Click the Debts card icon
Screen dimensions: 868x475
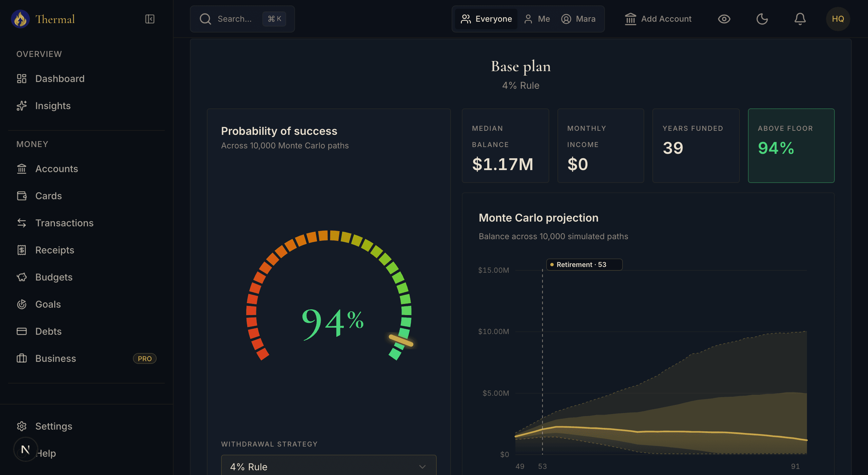pos(22,331)
